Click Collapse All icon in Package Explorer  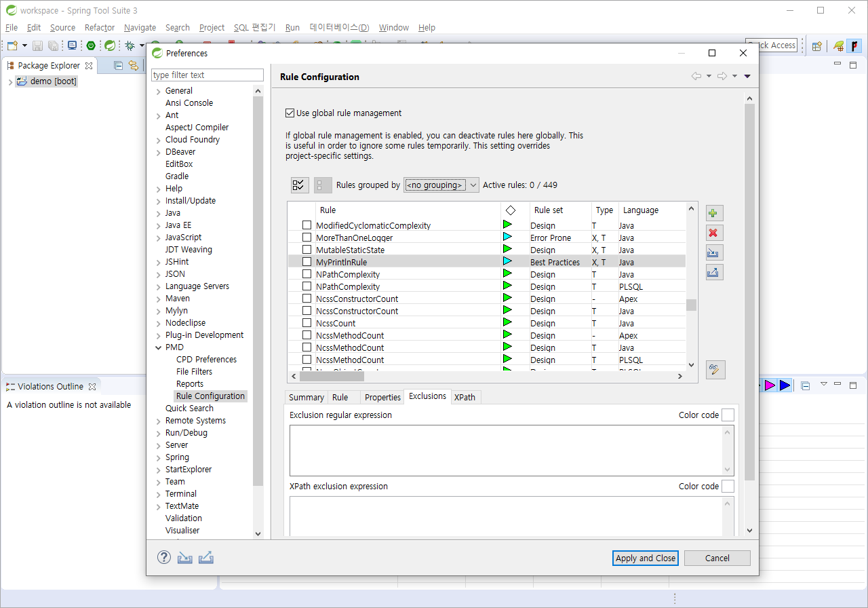(x=118, y=66)
